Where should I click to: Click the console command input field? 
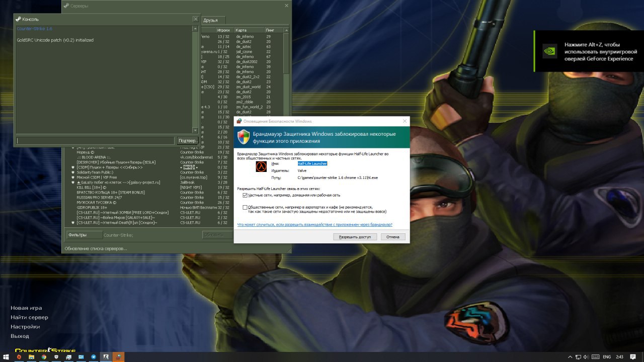[96, 141]
